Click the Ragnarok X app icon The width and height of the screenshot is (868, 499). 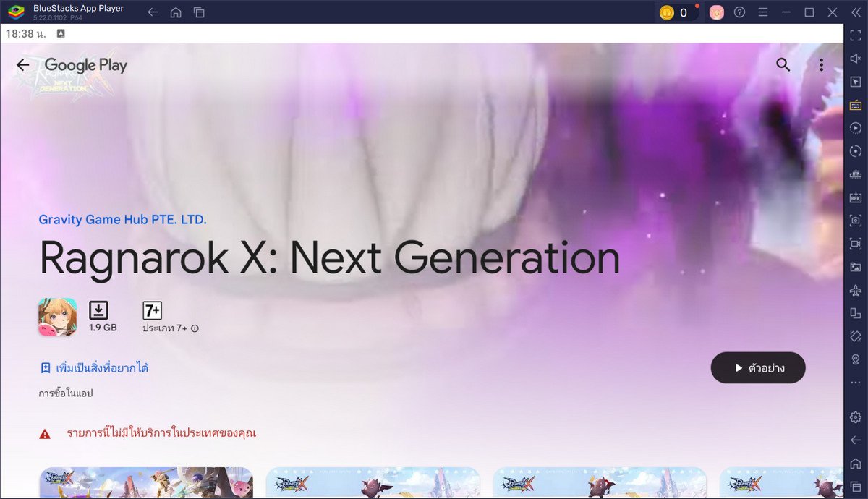click(57, 317)
